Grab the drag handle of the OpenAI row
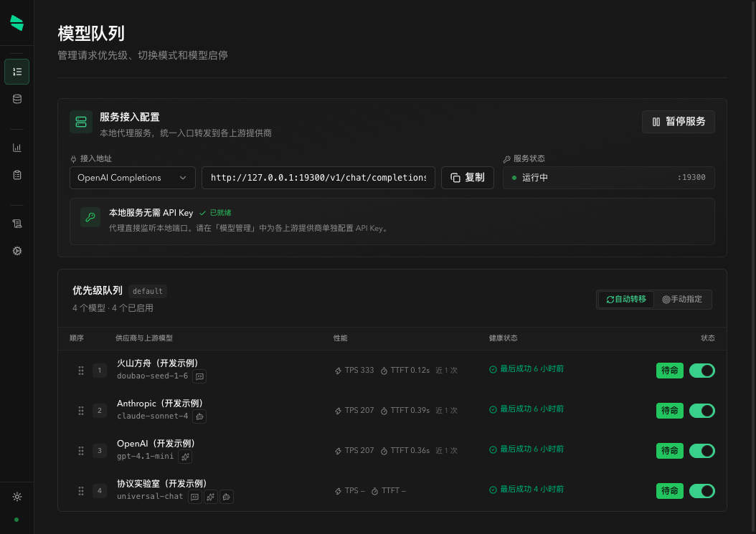The image size is (756, 534). point(81,451)
